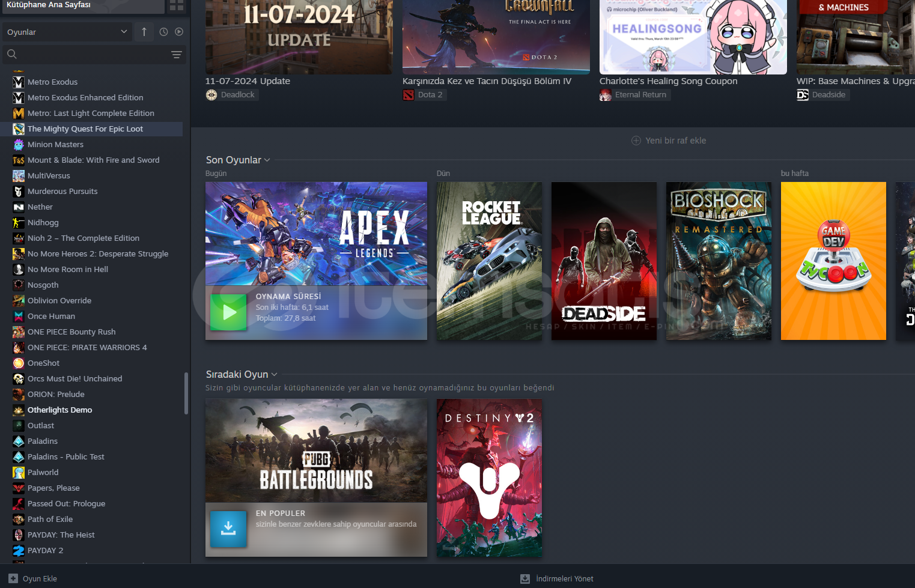Open the advanced filter options icon

pos(177,55)
